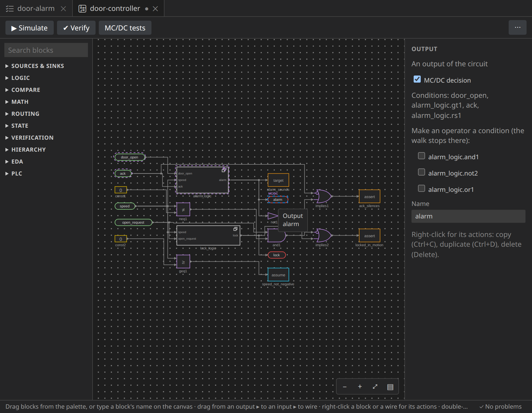This screenshot has width=532, height=413.
Task: Zoom out the canvas with minus
Action: tap(345, 387)
